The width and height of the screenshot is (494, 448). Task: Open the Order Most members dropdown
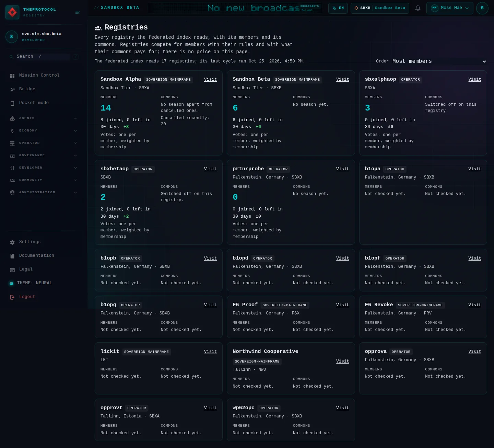point(439,61)
